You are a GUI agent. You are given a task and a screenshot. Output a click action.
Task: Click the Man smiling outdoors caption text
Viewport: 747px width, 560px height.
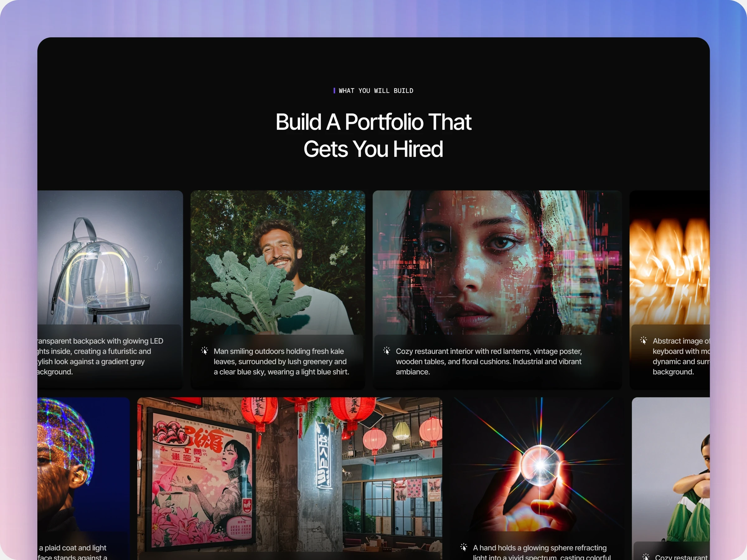281,362
